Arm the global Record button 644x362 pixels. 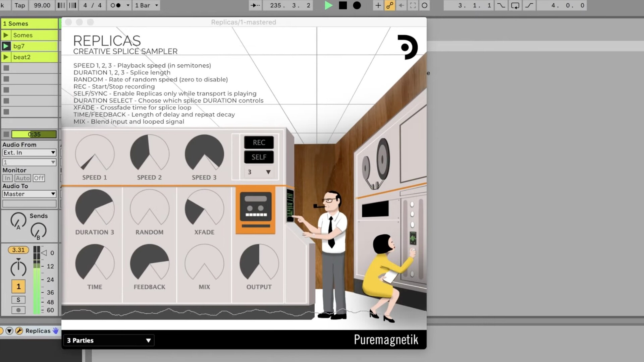(357, 5)
